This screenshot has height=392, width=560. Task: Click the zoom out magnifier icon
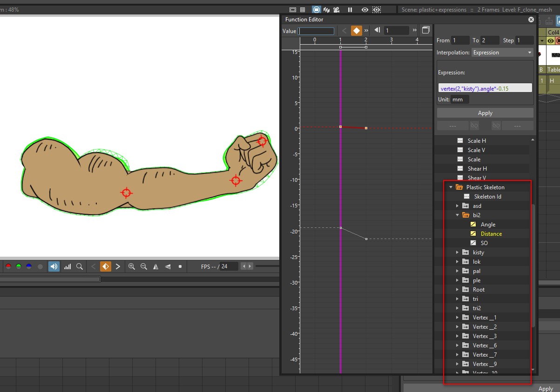tap(144, 266)
